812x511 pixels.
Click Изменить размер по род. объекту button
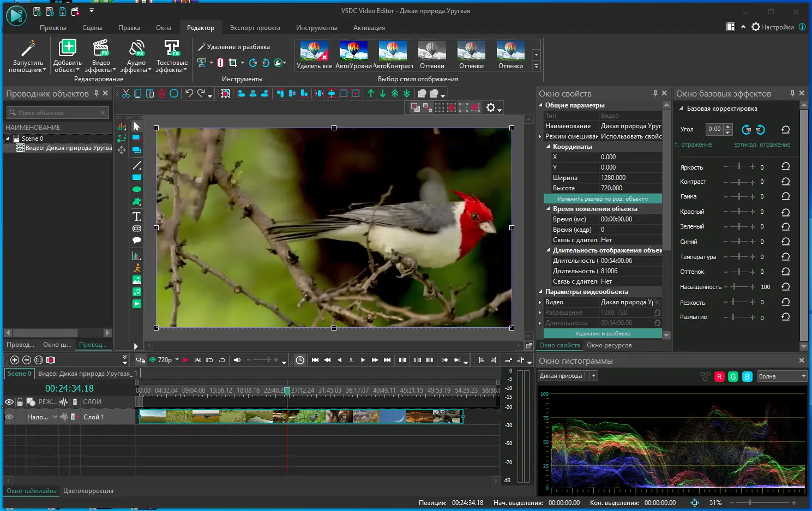point(603,199)
